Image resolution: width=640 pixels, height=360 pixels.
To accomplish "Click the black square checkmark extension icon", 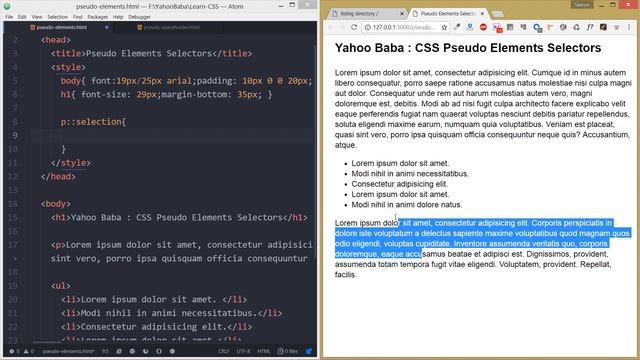I will [x=603, y=27].
